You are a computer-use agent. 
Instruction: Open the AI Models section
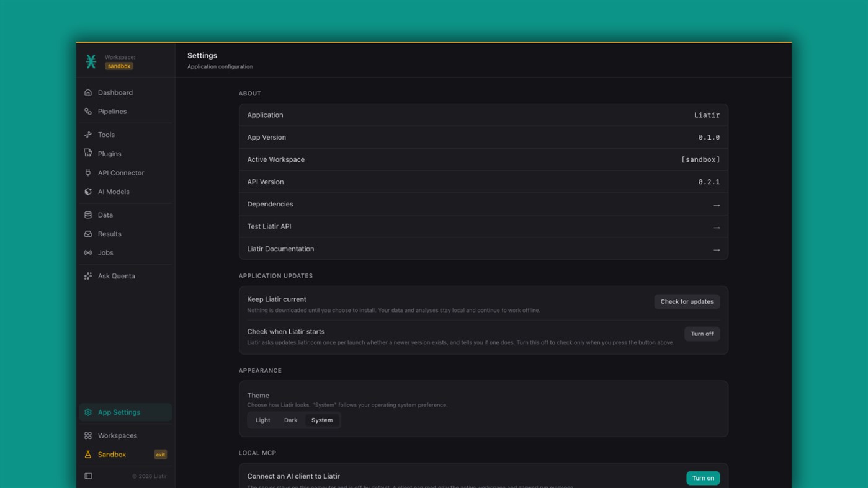click(x=125, y=192)
